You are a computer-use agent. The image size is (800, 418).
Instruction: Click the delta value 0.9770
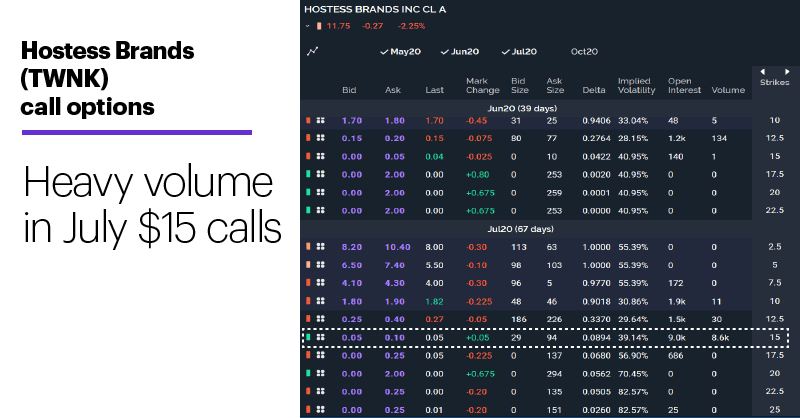(596, 283)
